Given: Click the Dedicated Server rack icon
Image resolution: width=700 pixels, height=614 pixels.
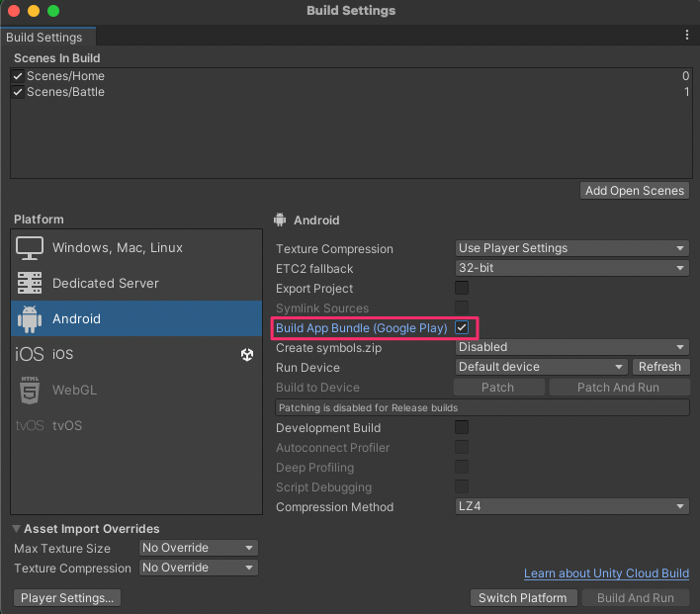Looking at the screenshot, I should 30,283.
